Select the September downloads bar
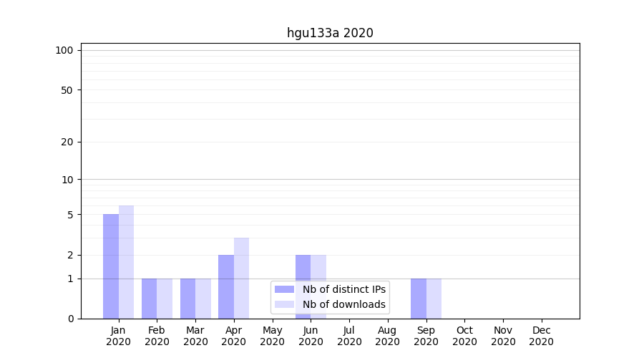Viewport: 644px width, 358px height. point(434,299)
